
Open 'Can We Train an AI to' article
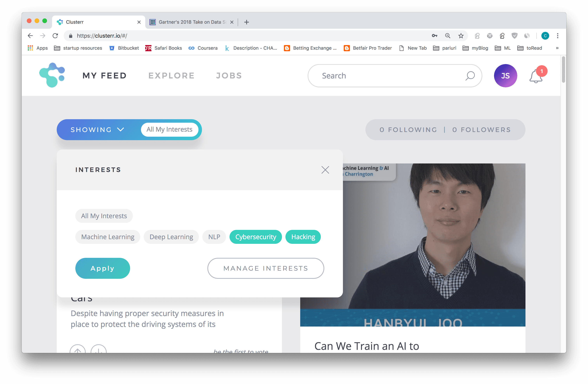pos(367,346)
